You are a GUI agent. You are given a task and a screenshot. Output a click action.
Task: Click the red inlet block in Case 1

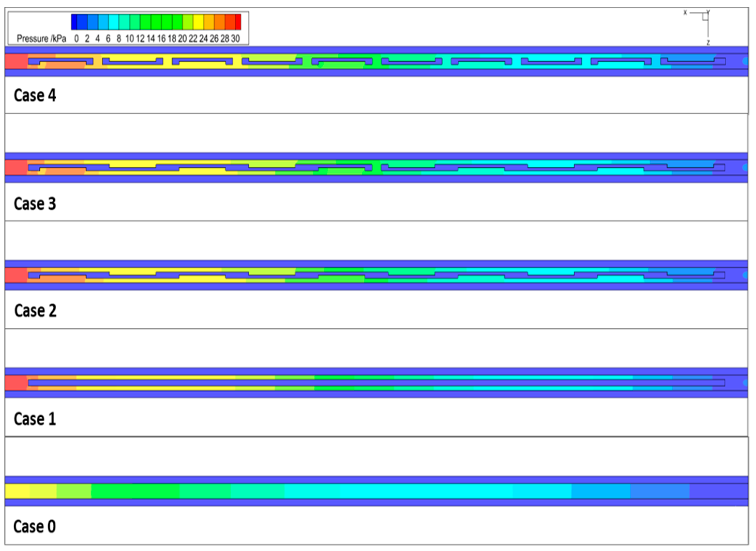pos(16,383)
